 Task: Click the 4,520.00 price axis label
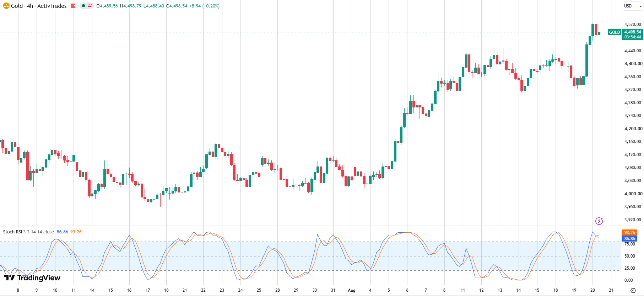pyautogui.click(x=633, y=25)
